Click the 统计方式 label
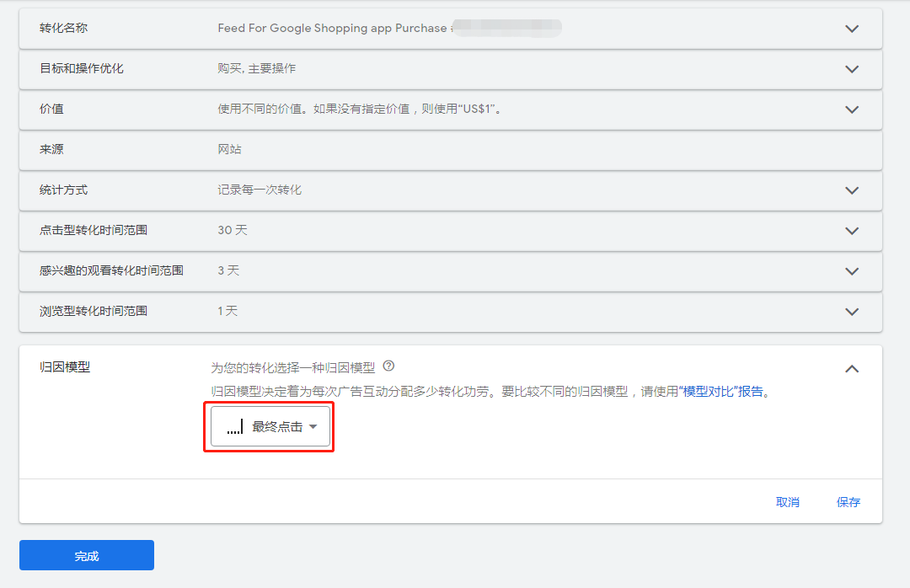The width and height of the screenshot is (910, 588). pyautogui.click(x=63, y=190)
